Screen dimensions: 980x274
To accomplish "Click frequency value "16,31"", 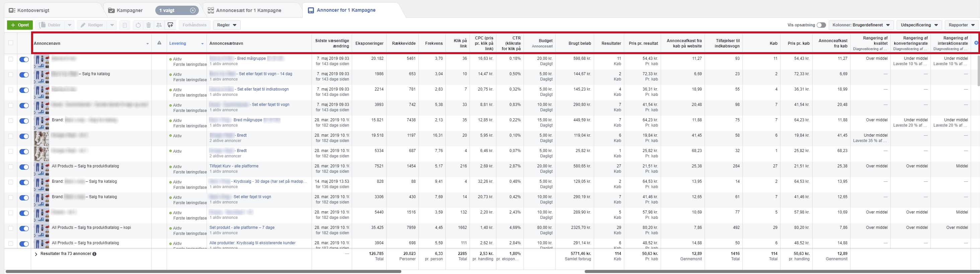I will point(437,135).
